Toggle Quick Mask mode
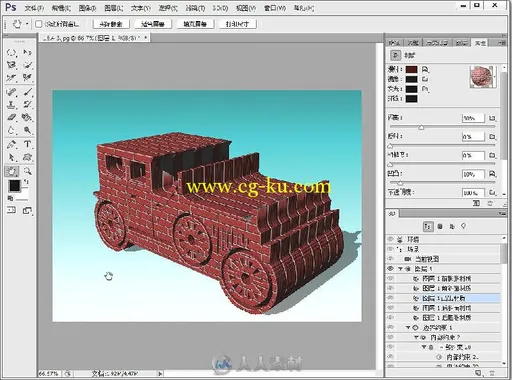512x380 pixels. [x=12, y=210]
